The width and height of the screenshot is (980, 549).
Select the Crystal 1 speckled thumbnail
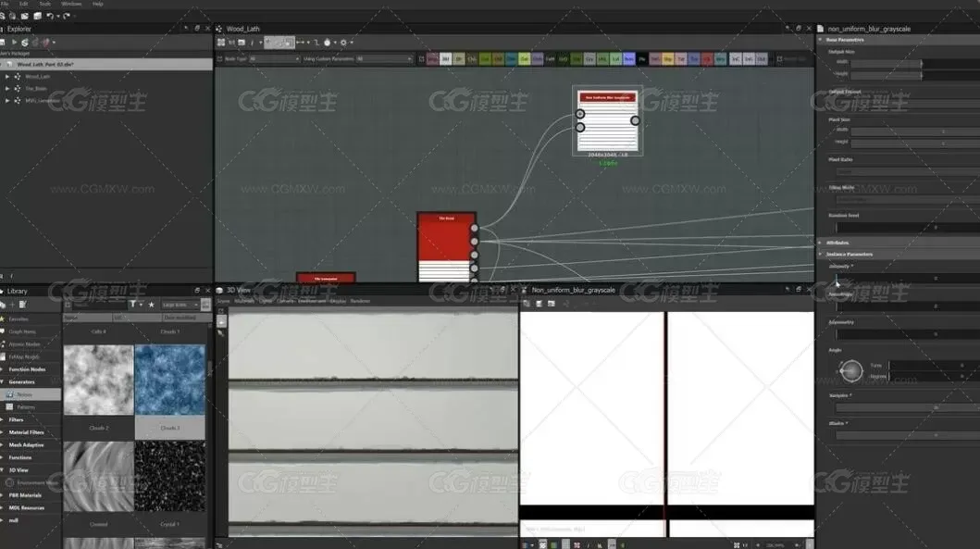pyautogui.click(x=170, y=477)
